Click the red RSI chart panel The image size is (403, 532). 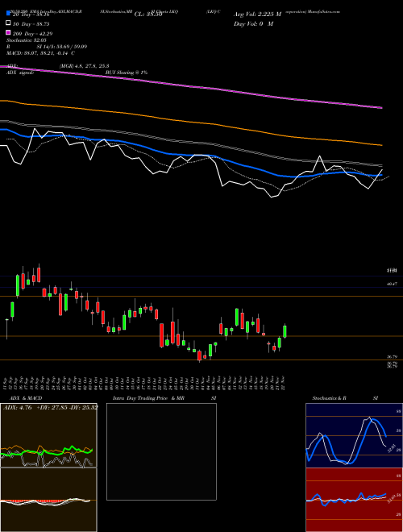354,500
